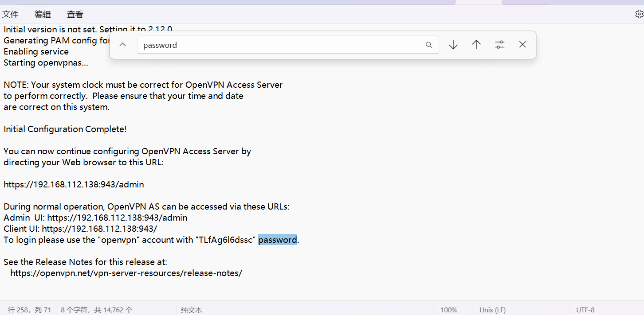Expand the replace field chevron
The image size is (644, 315).
pyautogui.click(x=123, y=45)
